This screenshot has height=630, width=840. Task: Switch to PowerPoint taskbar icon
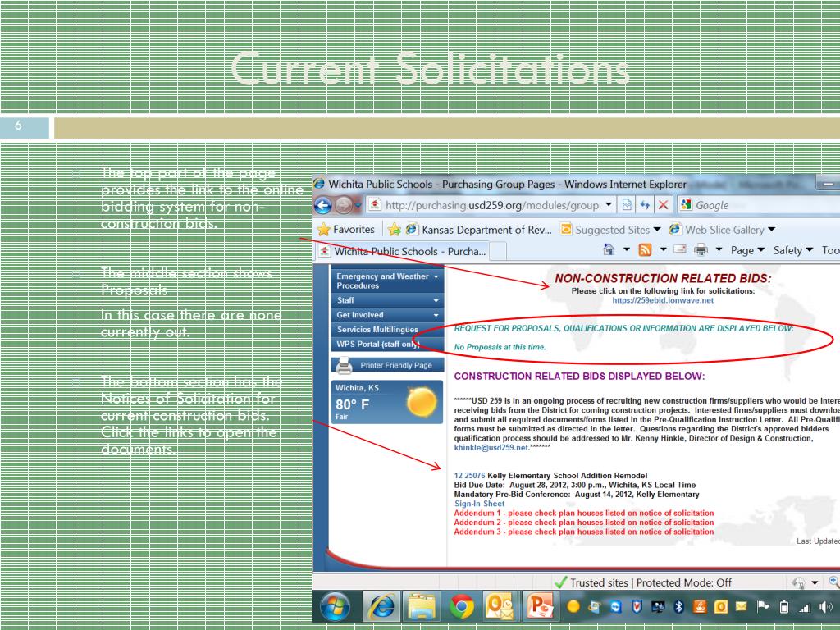(541, 606)
